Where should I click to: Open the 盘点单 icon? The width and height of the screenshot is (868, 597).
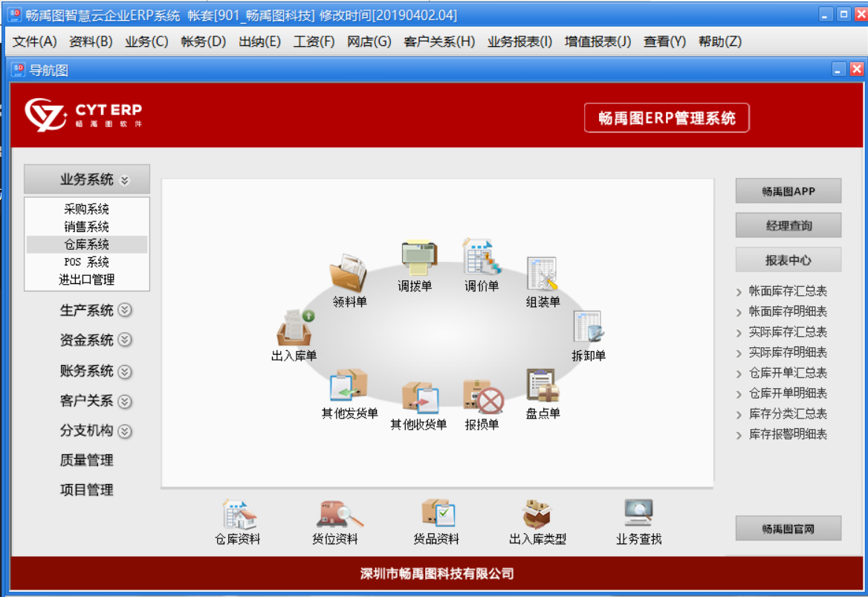(x=542, y=385)
